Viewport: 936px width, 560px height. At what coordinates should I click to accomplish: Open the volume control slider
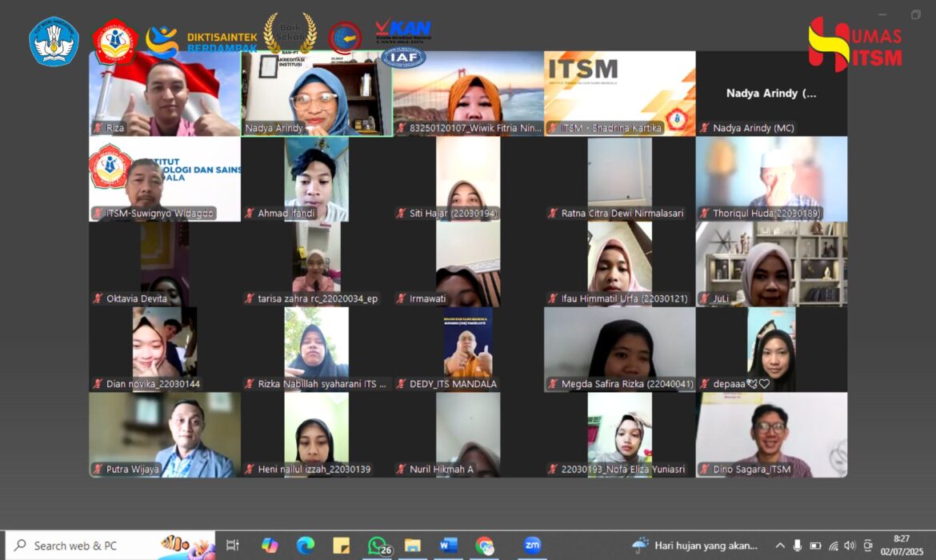851,545
